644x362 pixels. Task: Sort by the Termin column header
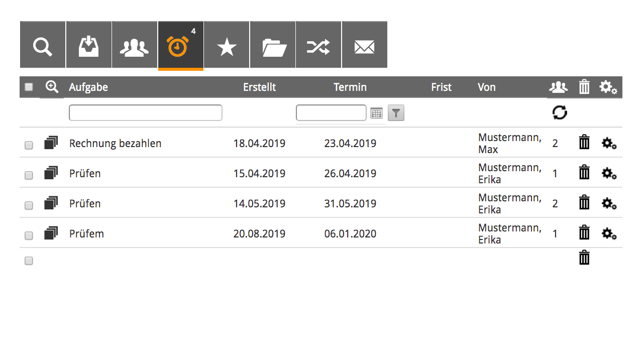coord(350,87)
